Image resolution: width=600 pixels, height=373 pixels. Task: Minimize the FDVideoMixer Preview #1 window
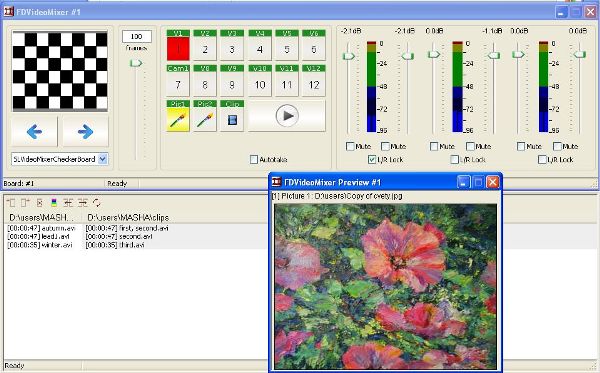(x=463, y=182)
